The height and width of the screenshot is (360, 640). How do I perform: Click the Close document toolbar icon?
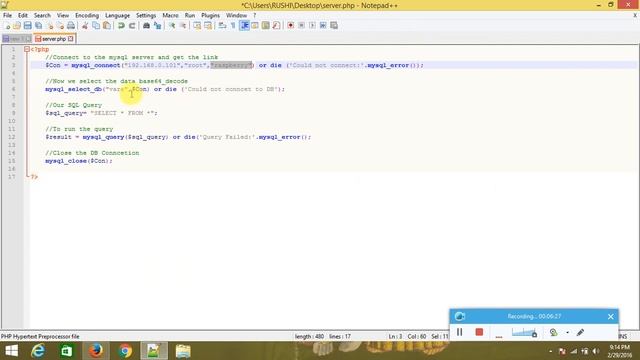pyautogui.click(x=49, y=26)
